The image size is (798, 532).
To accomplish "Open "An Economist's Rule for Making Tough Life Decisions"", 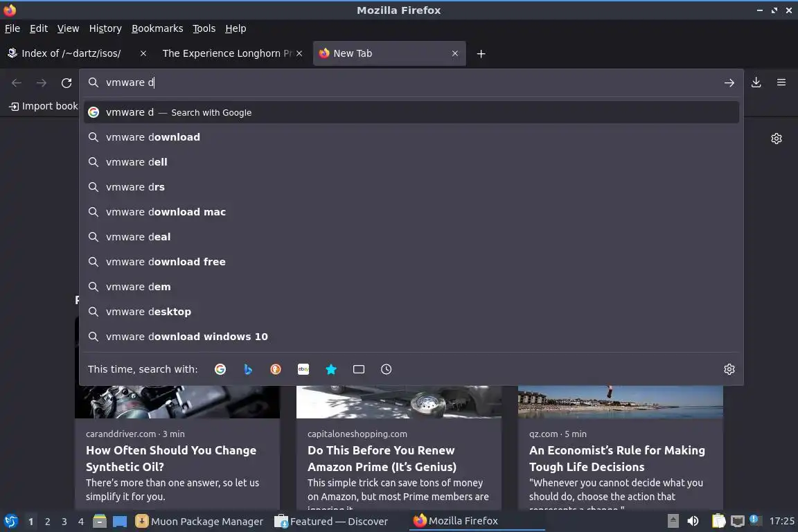I will (617, 459).
